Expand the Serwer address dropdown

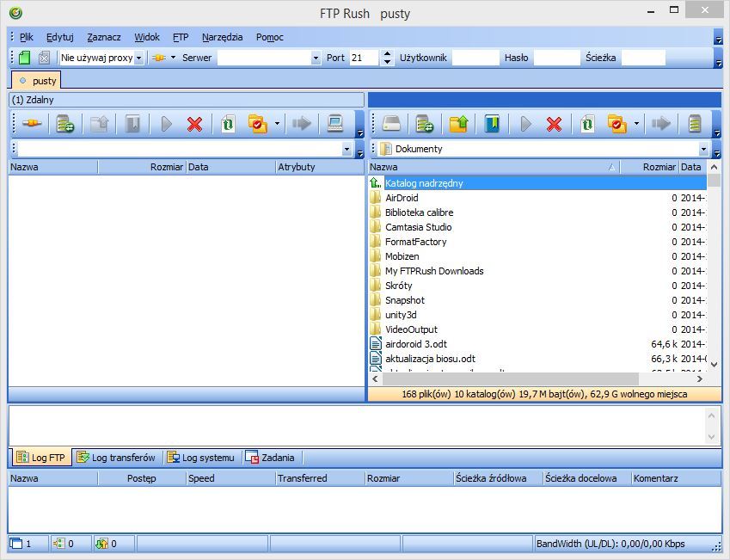(x=316, y=58)
